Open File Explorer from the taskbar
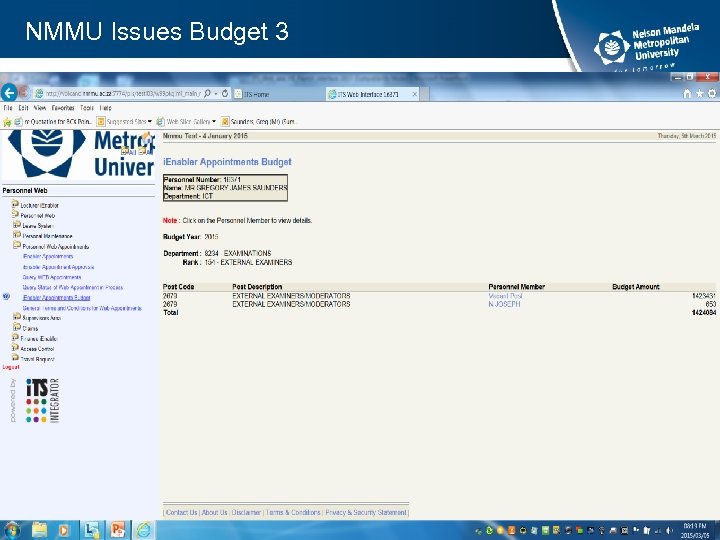The width and height of the screenshot is (720, 540). pos(39,530)
